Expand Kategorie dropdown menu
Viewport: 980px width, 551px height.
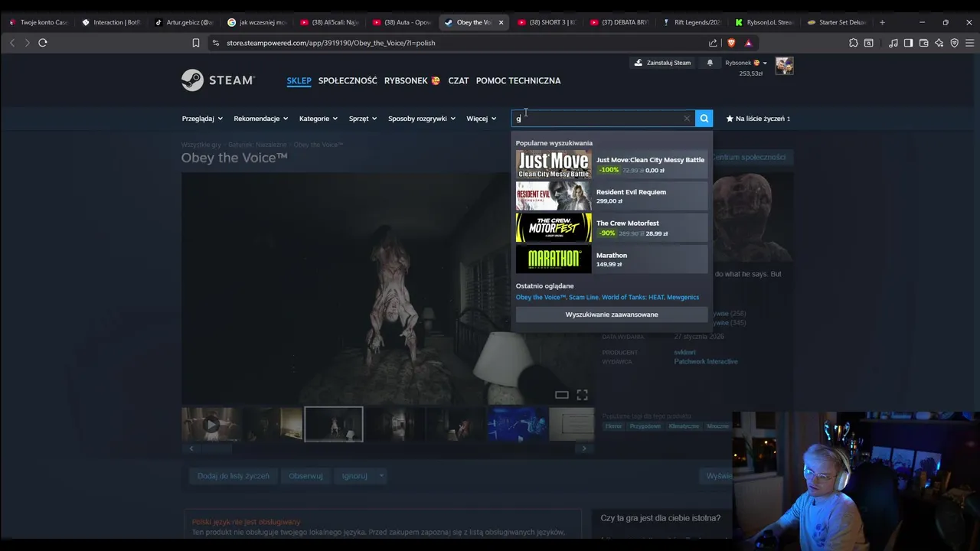click(318, 119)
